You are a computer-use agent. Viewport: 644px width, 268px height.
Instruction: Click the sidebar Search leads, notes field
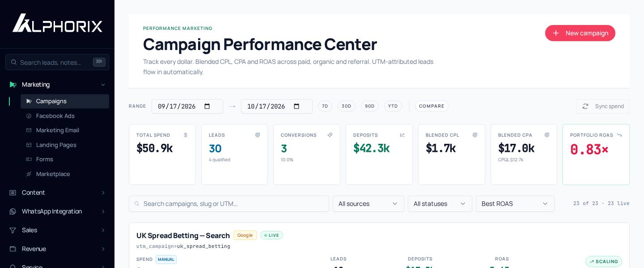(x=57, y=62)
